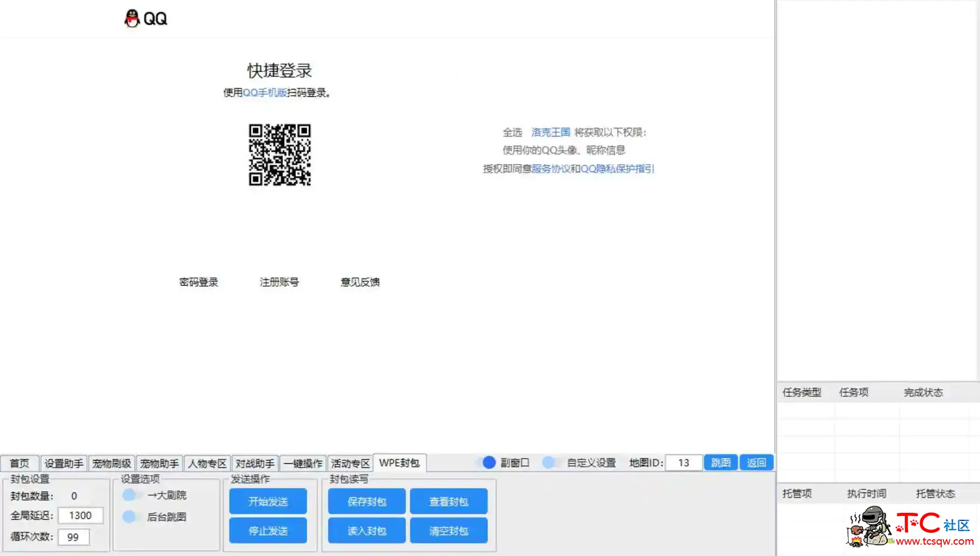
Task: Open the 洛克王国 link
Action: (x=551, y=132)
